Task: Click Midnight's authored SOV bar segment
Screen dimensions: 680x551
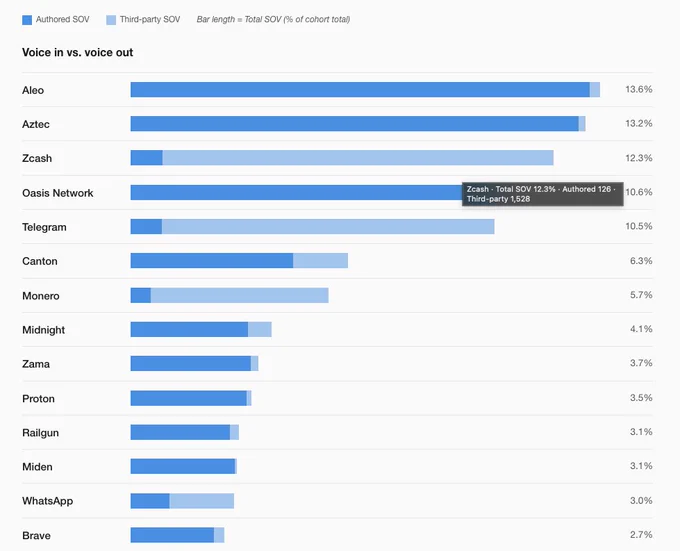Action: tap(189, 329)
